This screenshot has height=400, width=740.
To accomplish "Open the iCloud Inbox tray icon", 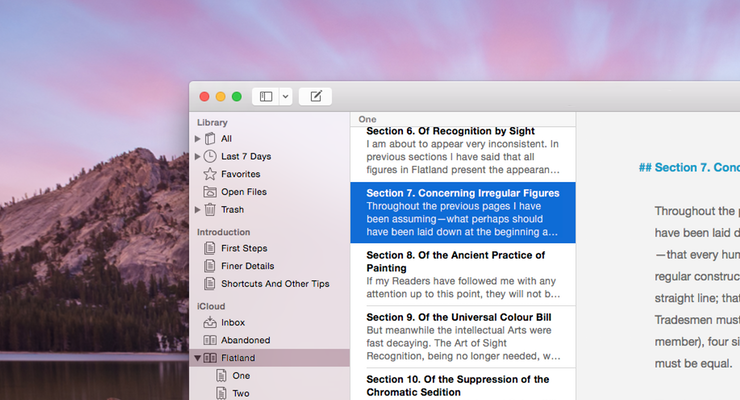I will point(210,322).
